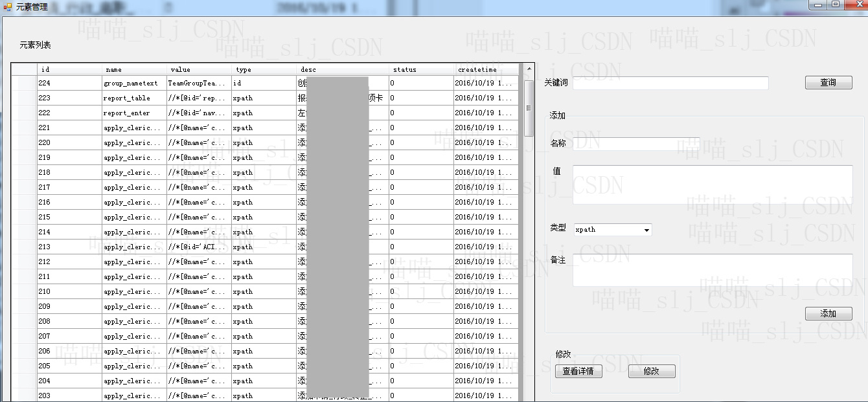Click the createtime column header

pos(486,69)
